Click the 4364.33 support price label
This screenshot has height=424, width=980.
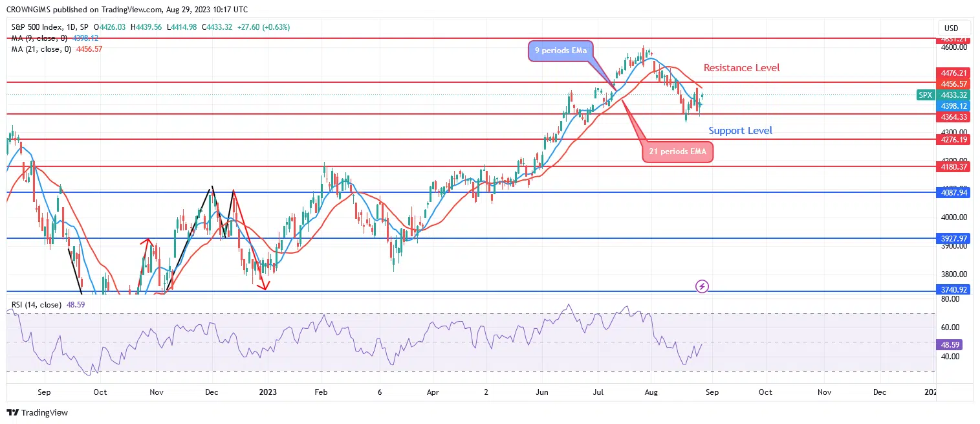(x=953, y=117)
